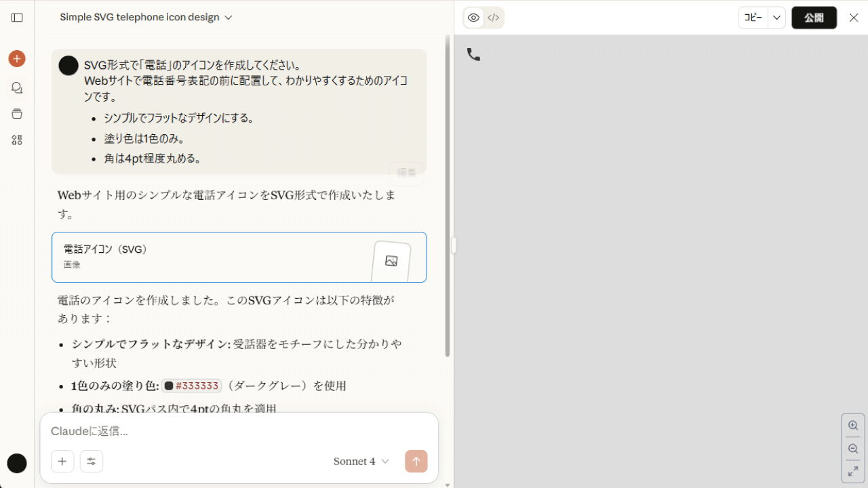This screenshot has width=868, height=488.
Task: Click the chat scrollbar thumb
Action: (x=447, y=195)
